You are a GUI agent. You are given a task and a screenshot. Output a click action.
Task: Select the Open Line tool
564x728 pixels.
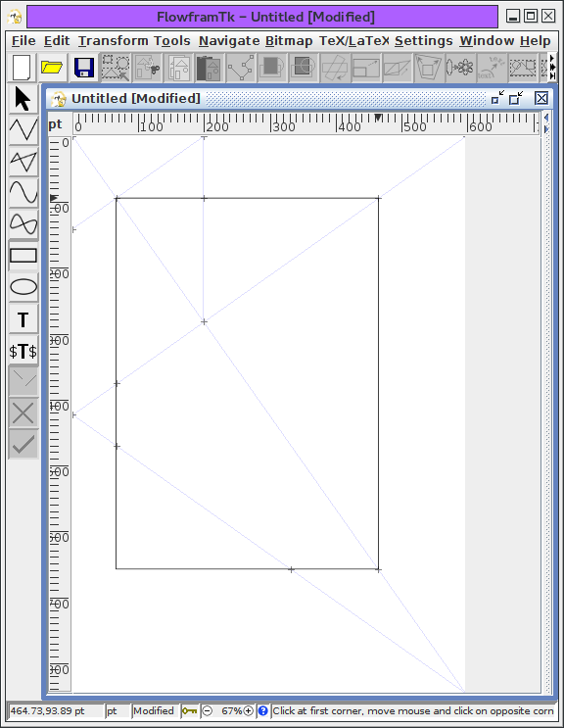click(x=23, y=129)
